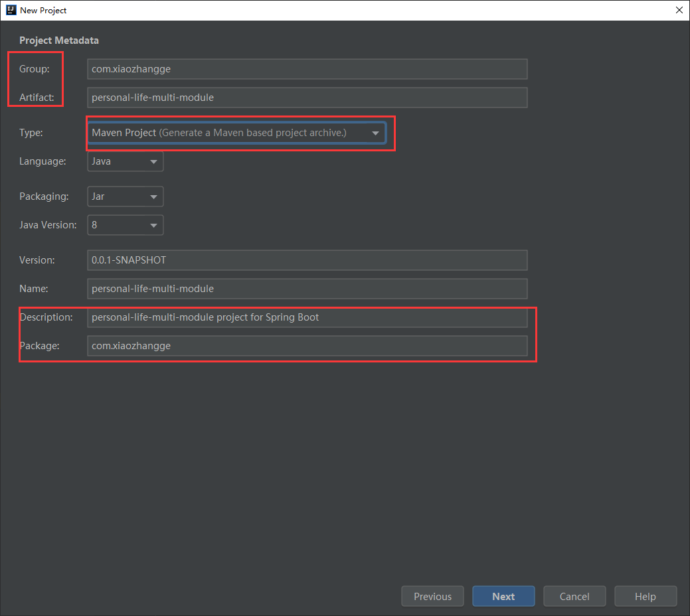Click the New Project title bar text

[43, 10]
